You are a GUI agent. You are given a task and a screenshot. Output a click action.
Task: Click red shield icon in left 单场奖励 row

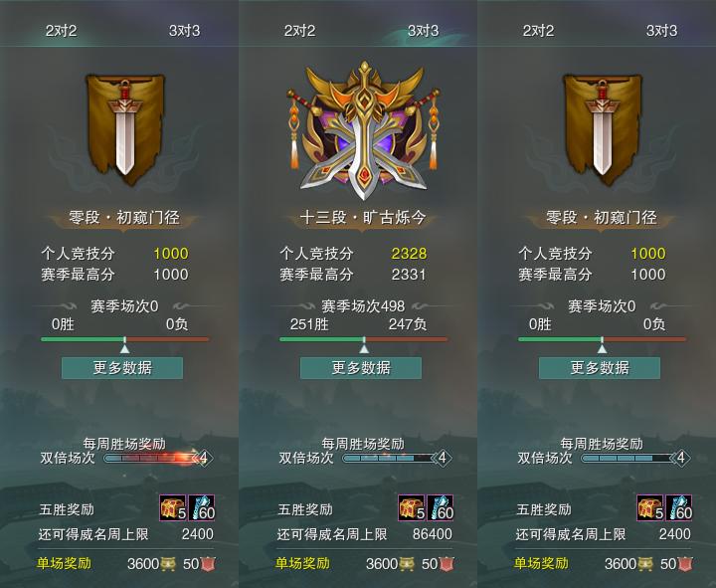(208, 564)
